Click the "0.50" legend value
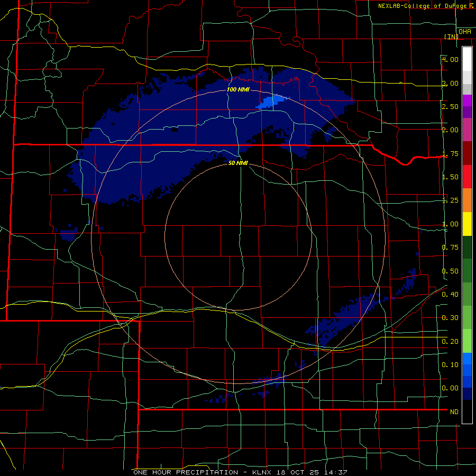 click(450, 271)
